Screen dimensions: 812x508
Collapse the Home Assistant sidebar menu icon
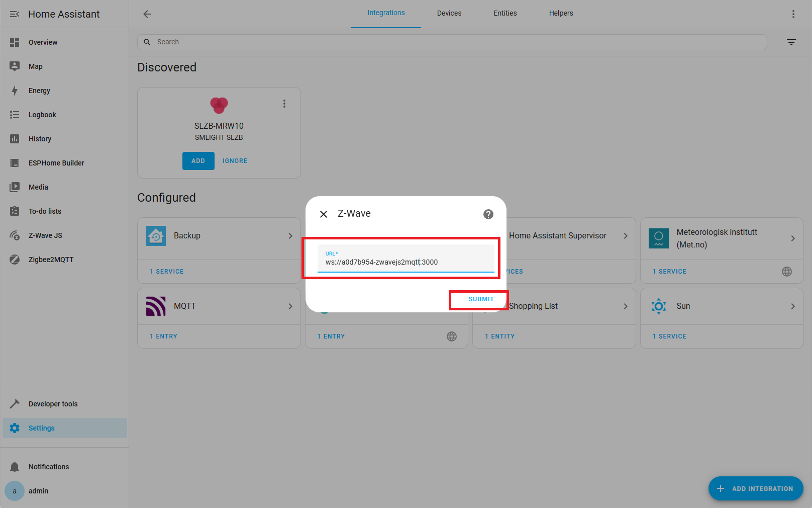15,14
